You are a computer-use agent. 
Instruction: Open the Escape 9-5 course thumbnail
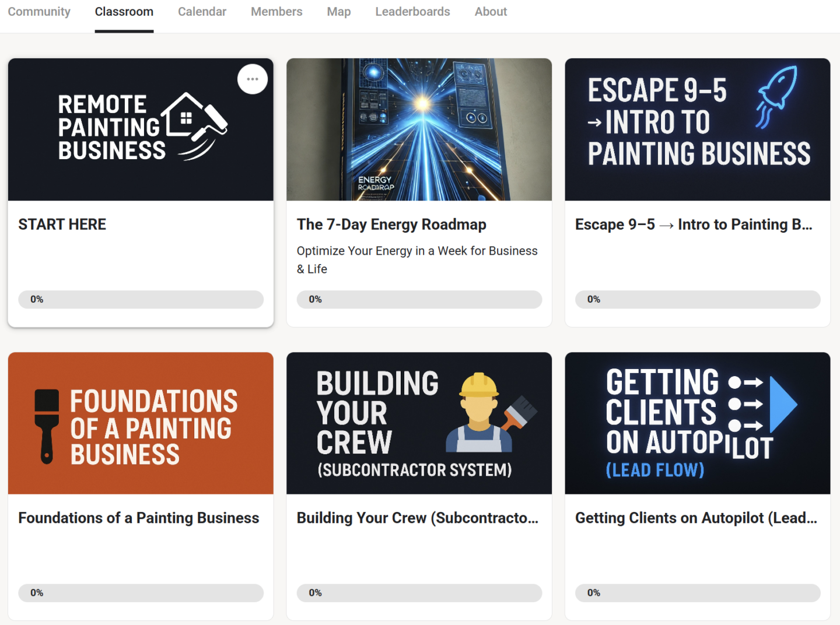tap(698, 129)
